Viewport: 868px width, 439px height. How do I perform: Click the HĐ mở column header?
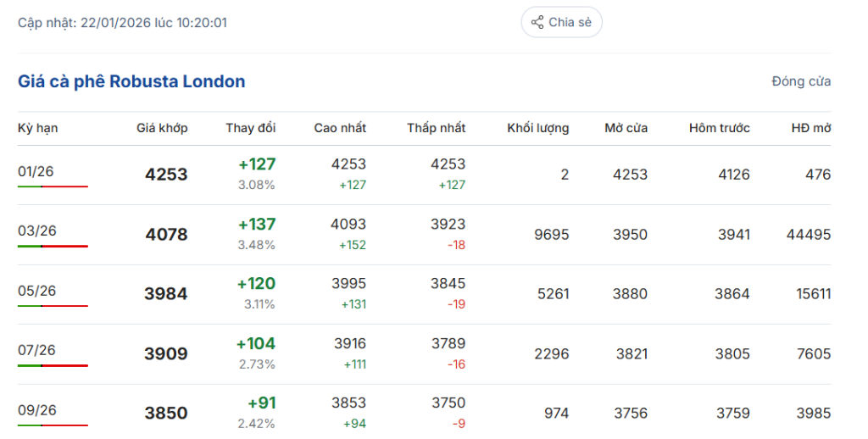click(811, 128)
